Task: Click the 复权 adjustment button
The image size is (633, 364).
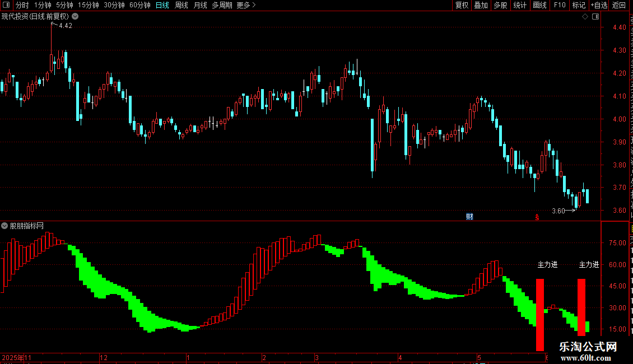Action: click(x=462, y=5)
